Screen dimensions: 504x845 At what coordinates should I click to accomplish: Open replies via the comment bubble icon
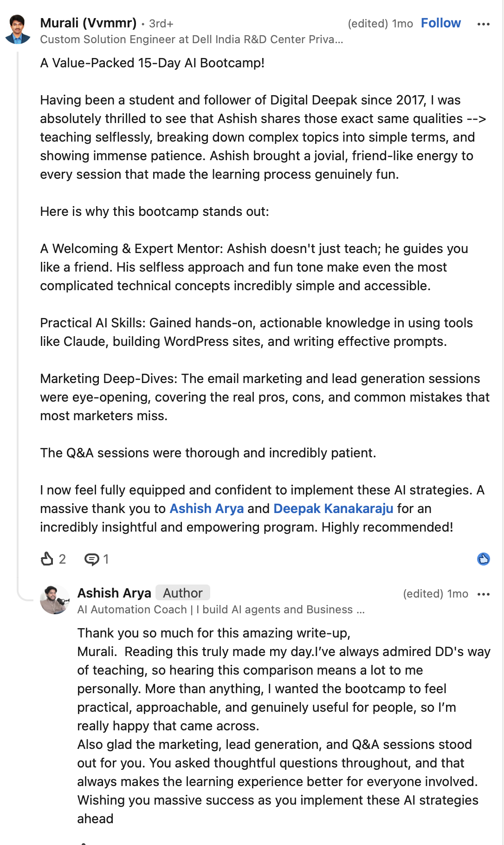(91, 559)
